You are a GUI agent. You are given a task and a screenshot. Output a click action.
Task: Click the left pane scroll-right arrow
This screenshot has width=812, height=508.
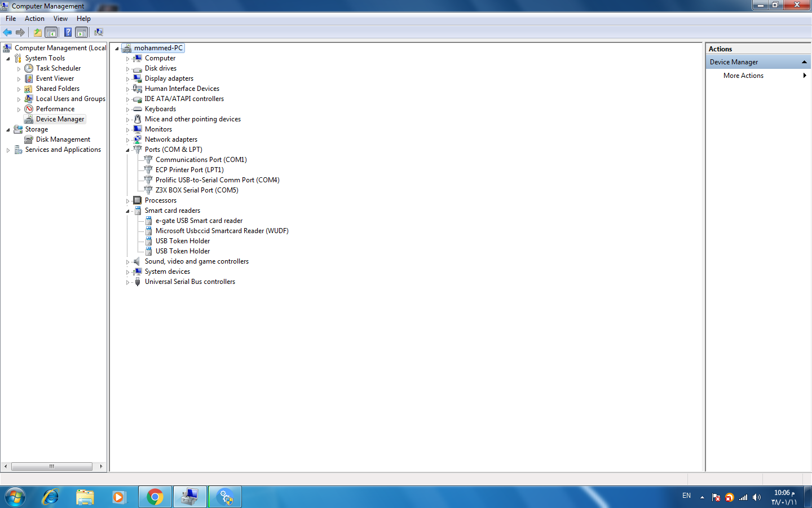(x=101, y=466)
